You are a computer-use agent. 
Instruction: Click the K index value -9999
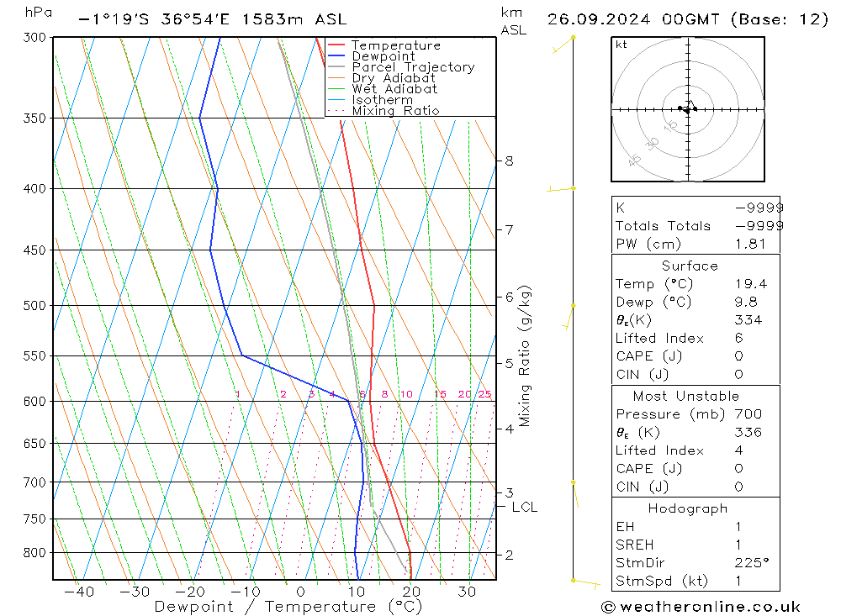(x=759, y=208)
